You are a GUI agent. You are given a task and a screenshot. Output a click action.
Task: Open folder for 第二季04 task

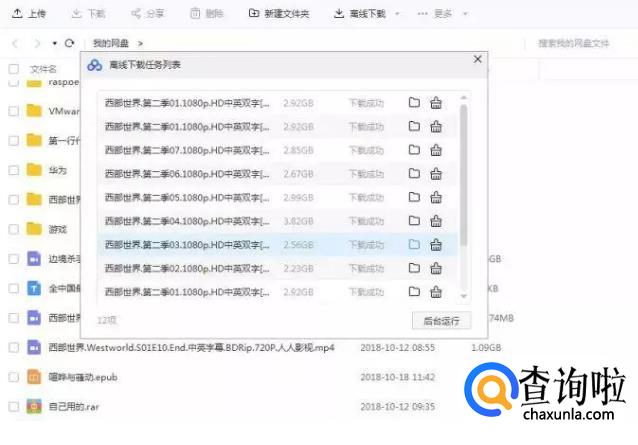click(x=414, y=220)
